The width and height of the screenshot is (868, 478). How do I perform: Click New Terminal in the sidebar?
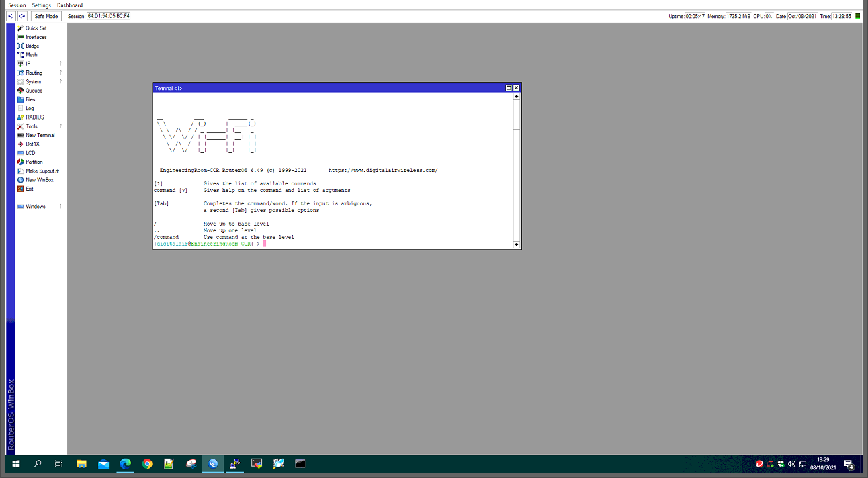[40, 135]
